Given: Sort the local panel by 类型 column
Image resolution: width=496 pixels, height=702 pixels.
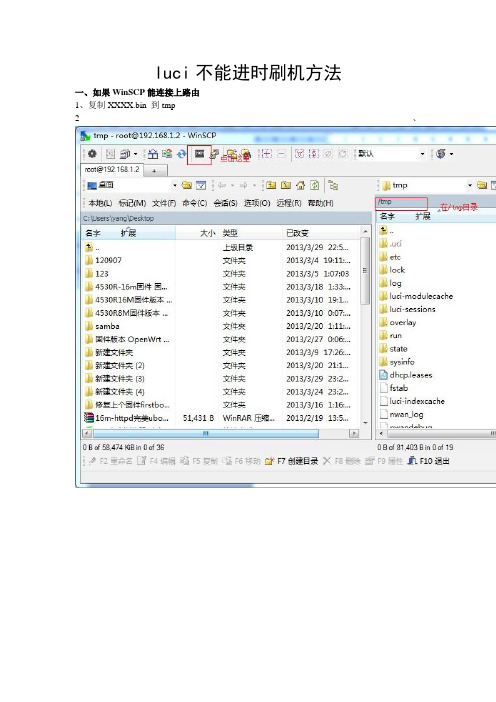Looking at the screenshot, I should tap(250, 233).
